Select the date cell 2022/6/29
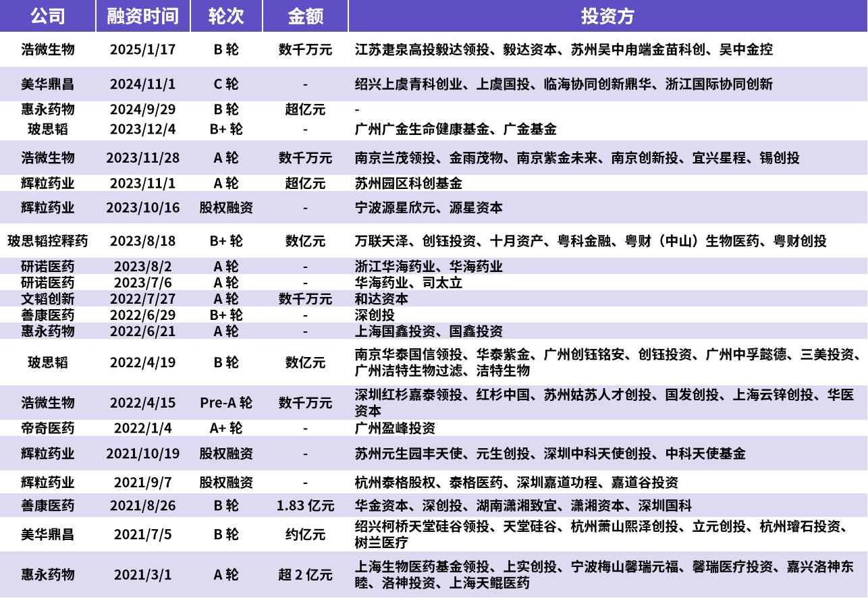This screenshot has width=868, height=598. [x=142, y=315]
